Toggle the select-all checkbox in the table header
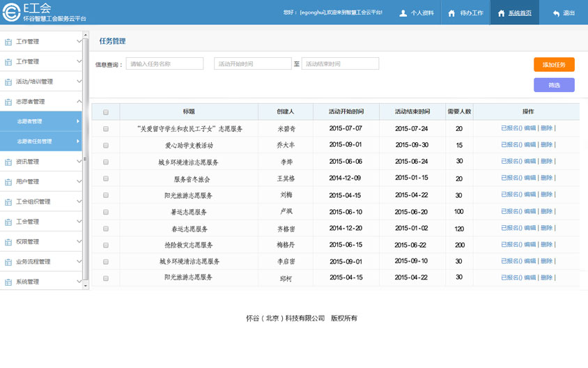This screenshot has height=368, width=588. 106,112
